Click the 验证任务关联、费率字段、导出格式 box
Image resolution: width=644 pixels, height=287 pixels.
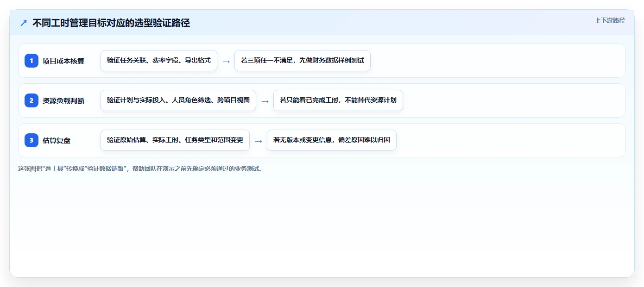[159, 61]
